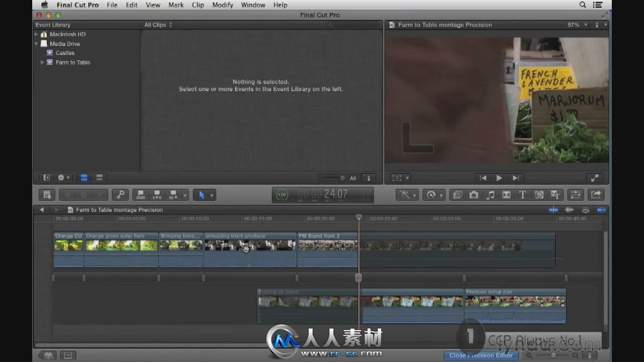
Task: Open the Mark menu
Action: coord(176,5)
